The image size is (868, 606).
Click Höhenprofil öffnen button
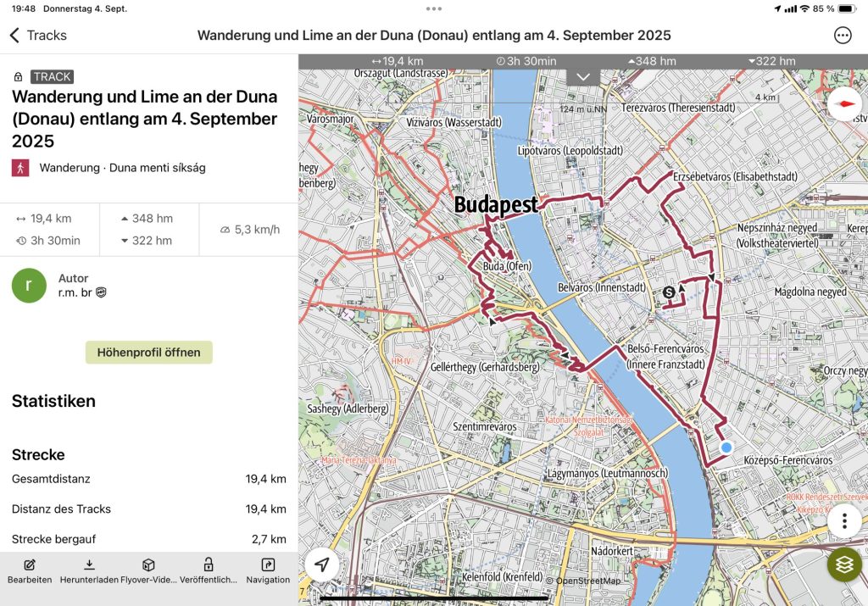tap(148, 353)
